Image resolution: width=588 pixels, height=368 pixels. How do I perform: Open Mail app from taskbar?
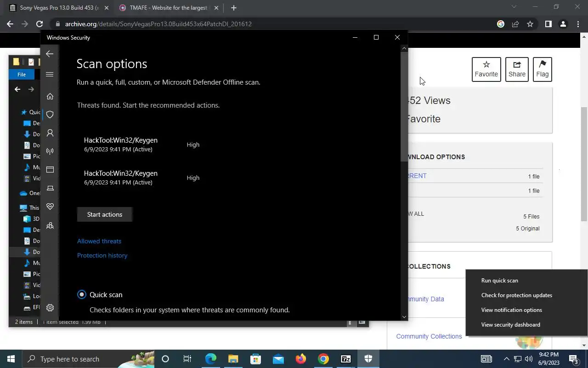click(278, 359)
